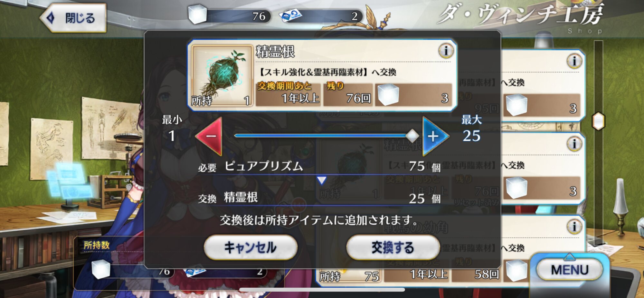Tap the expand arrow above MENU
The height and width of the screenshot is (298, 644).
pos(569,257)
